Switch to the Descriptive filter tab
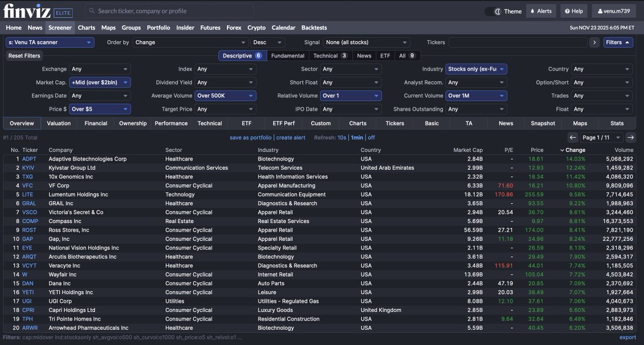The height and width of the screenshot is (345, 644). (x=243, y=55)
